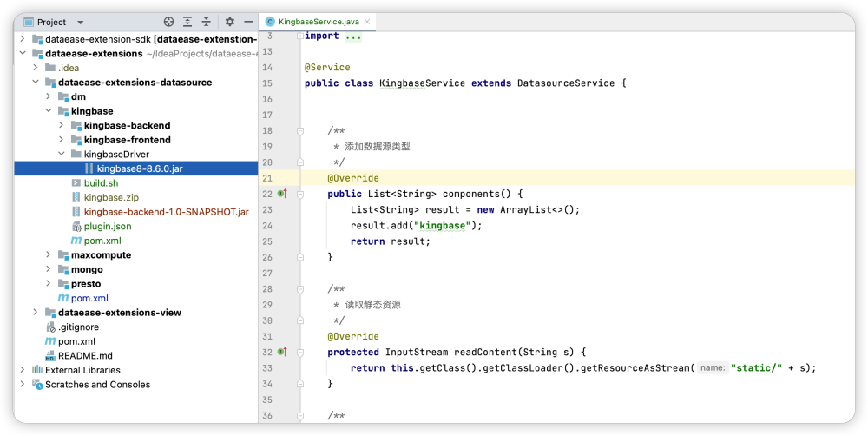Click the .gitignore file icon
This screenshot has height=436, width=868.
[x=50, y=327]
